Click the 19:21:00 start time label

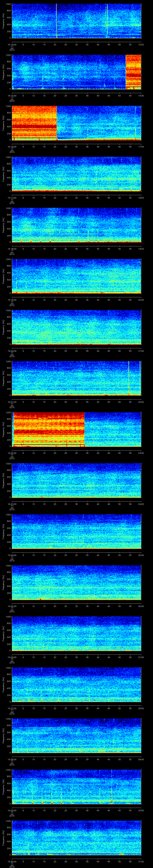pos(12,402)
